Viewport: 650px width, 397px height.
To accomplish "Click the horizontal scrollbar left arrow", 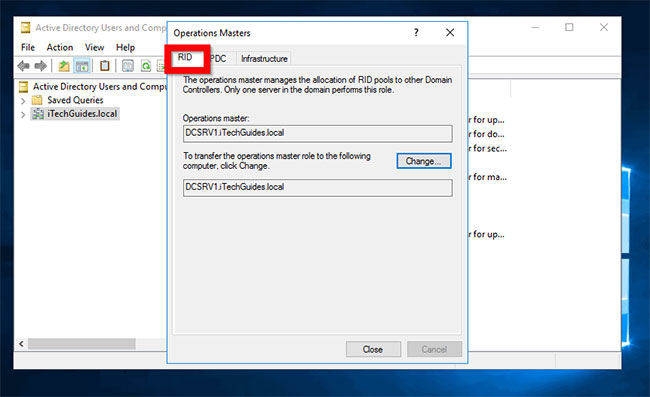I will tap(22, 344).
